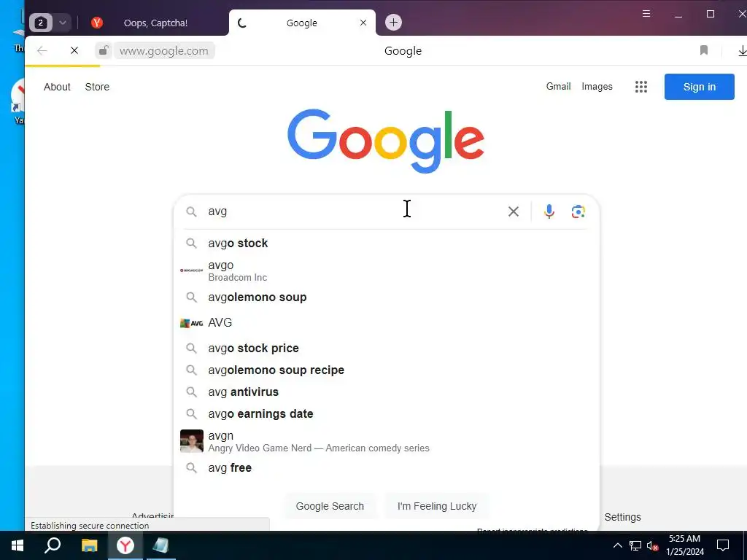Click the Sign in button
The image size is (747, 560).
[700, 87]
